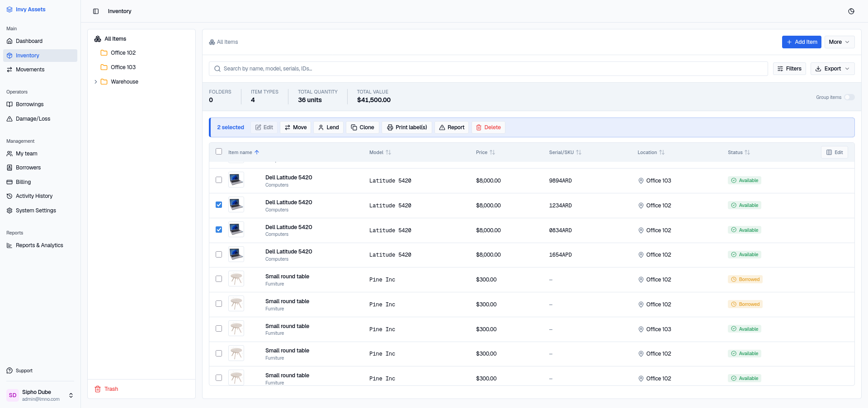This screenshot has width=868, height=408.
Task: Click the columns Edit button in table header
Action: click(835, 152)
